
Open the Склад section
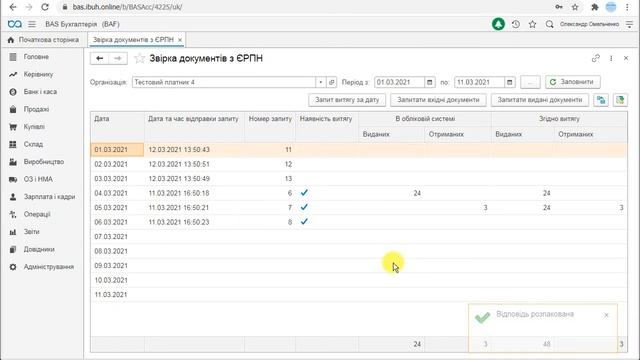click(x=33, y=144)
